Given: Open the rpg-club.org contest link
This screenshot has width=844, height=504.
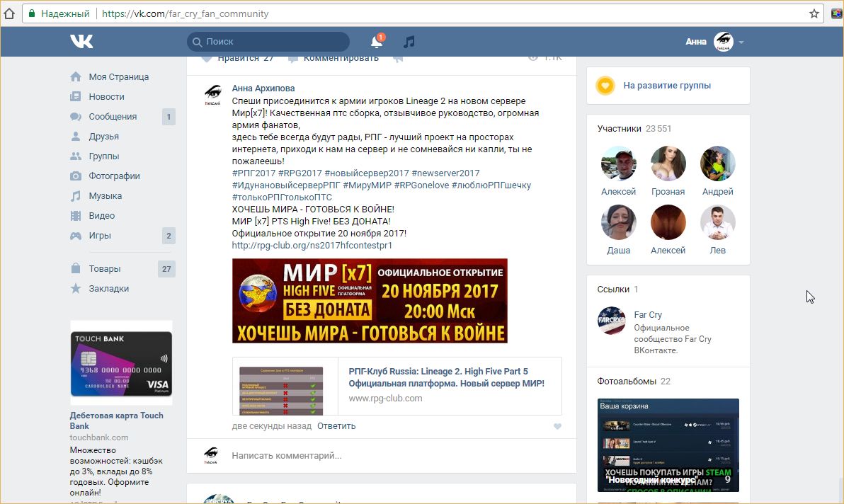Looking at the screenshot, I should [312, 246].
